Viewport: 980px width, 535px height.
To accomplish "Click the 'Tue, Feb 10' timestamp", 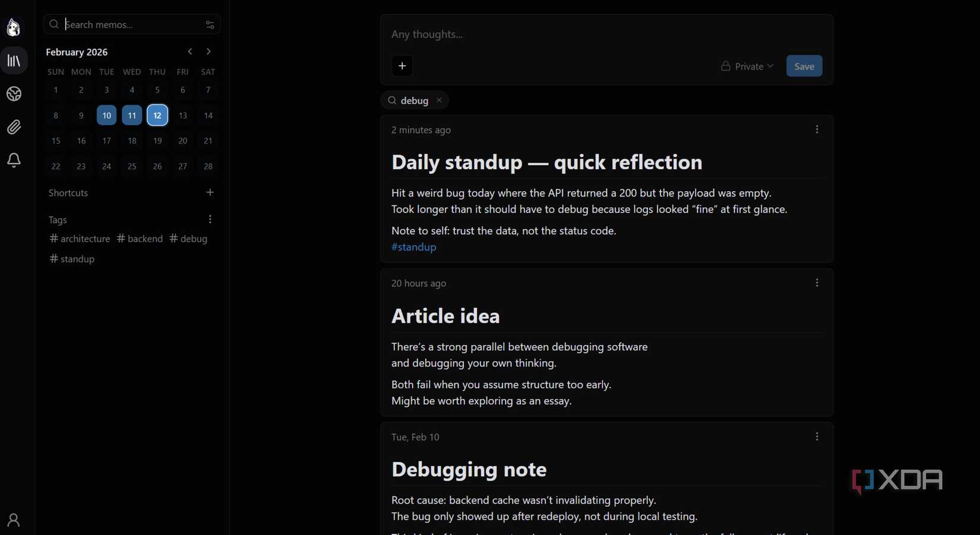I will (415, 437).
